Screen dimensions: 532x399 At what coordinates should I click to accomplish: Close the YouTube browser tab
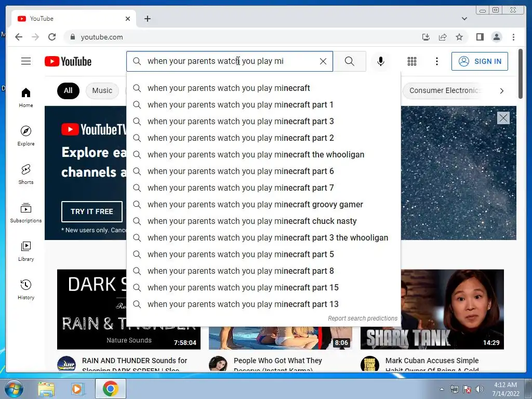tap(128, 19)
